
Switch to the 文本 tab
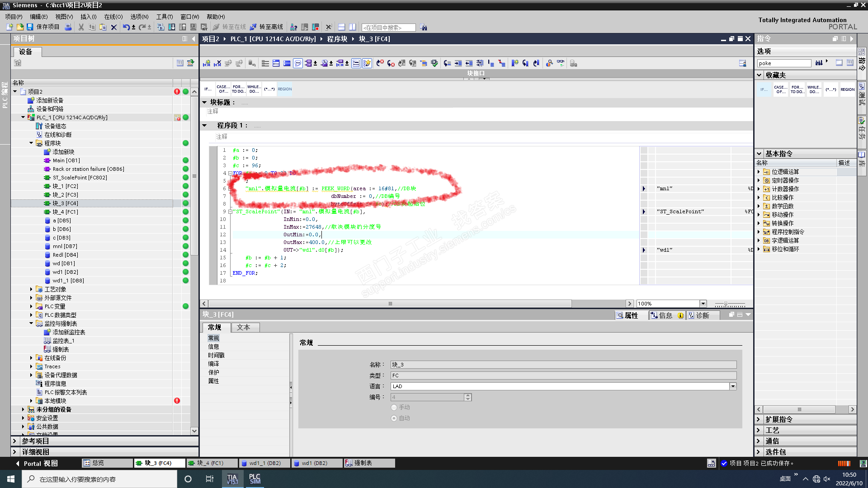[243, 327]
